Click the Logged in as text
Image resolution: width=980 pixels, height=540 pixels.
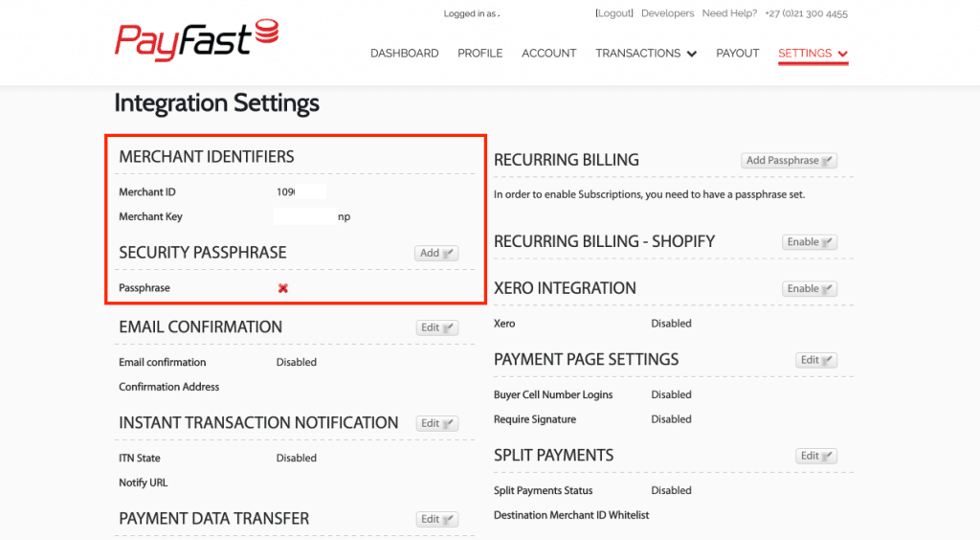[471, 13]
